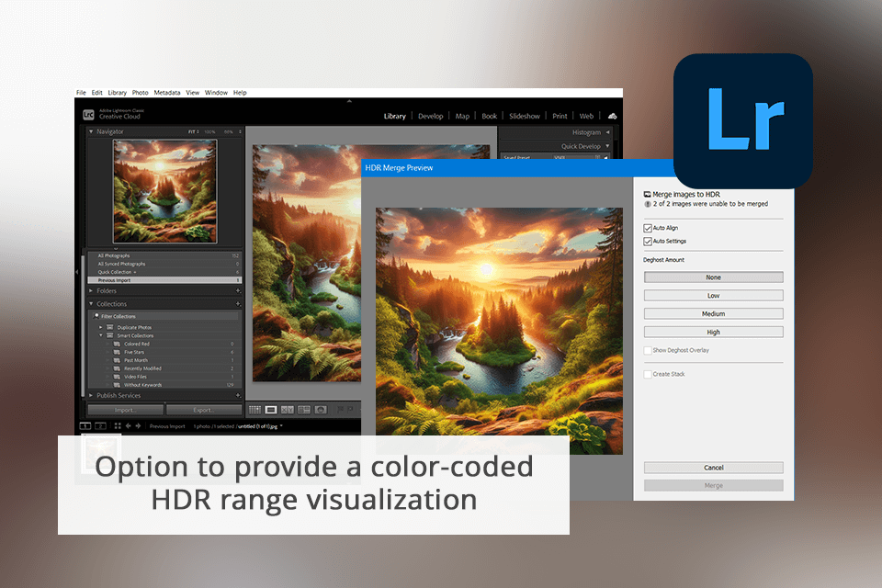Screen dimensions: 882x588
Task: Select High deghost amount
Action: pos(713,332)
